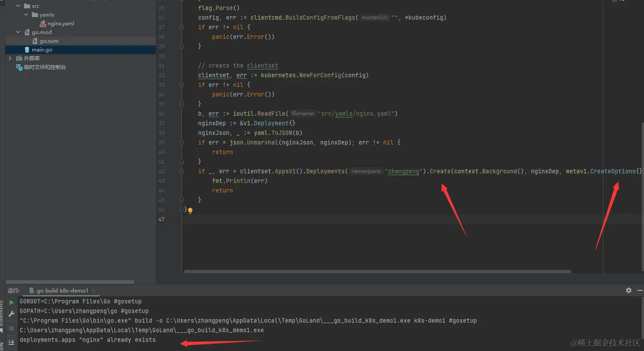644x351 pixels.
Task: Click line number 47 in gutter
Action: point(161,220)
